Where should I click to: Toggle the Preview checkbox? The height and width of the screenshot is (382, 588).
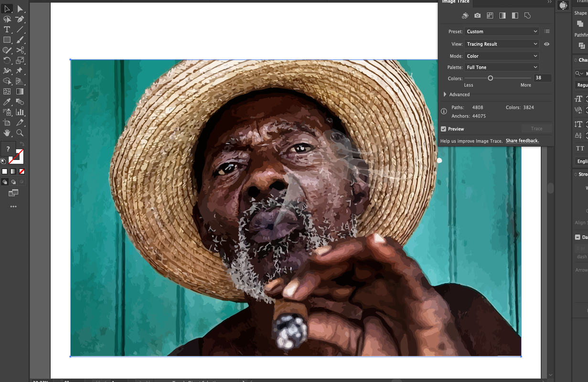444,129
